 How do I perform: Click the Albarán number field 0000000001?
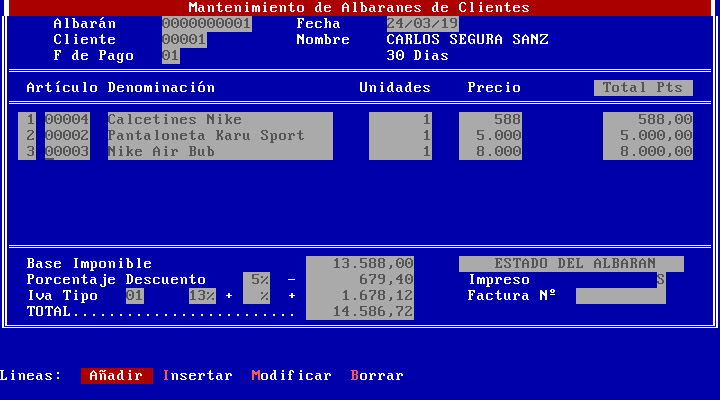(x=207, y=23)
